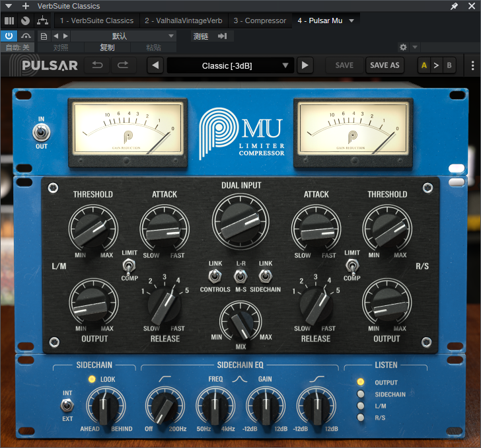
Task: Click the routing diagram icon
Action: tap(42, 20)
